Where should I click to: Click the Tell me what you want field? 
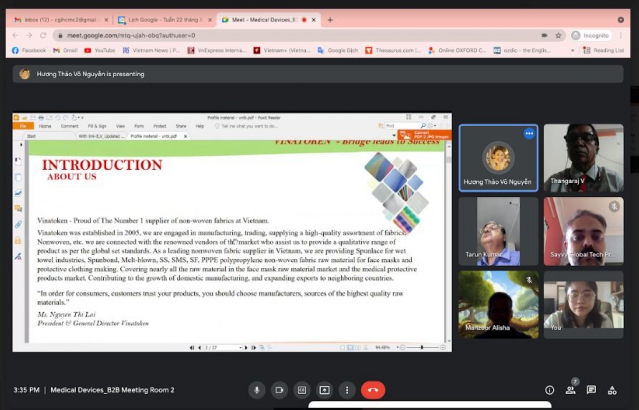pyautogui.click(x=249, y=126)
